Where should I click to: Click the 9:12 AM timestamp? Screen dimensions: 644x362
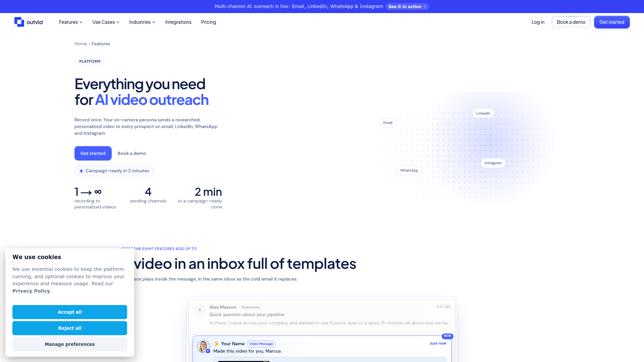pyautogui.click(x=443, y=307)
